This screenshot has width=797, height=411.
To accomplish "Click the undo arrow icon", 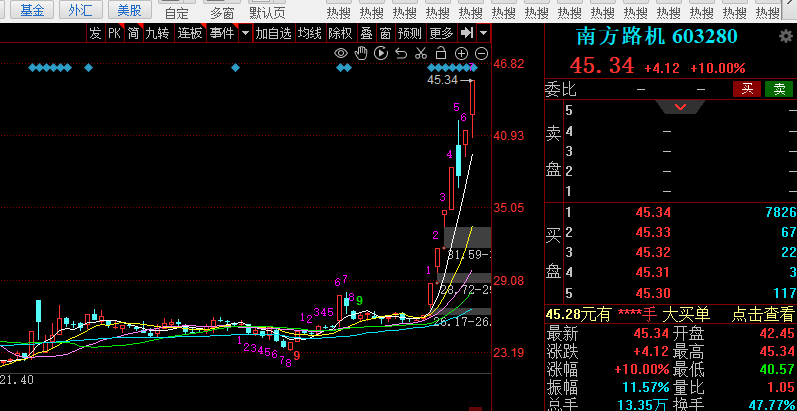I will (x=401, y=53).
